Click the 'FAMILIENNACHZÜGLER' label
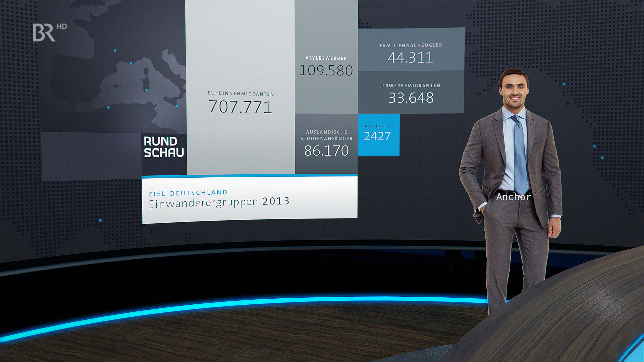 411,45
